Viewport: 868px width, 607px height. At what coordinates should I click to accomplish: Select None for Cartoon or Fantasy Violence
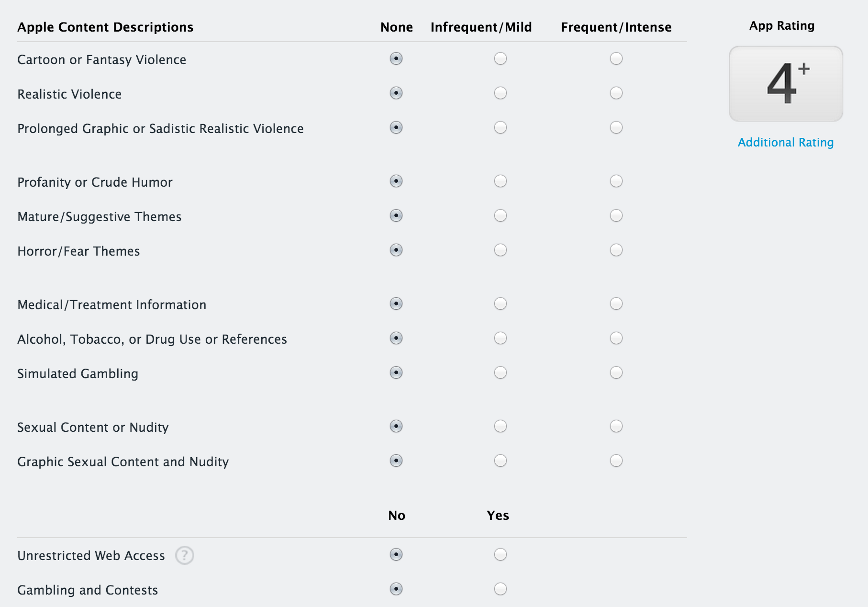[396, 58]
